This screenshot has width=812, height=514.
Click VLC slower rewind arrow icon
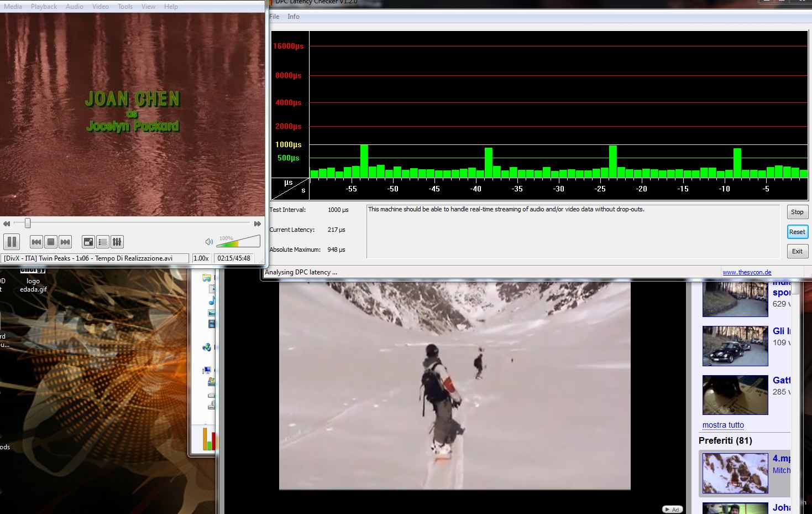[x=7, y=224]
